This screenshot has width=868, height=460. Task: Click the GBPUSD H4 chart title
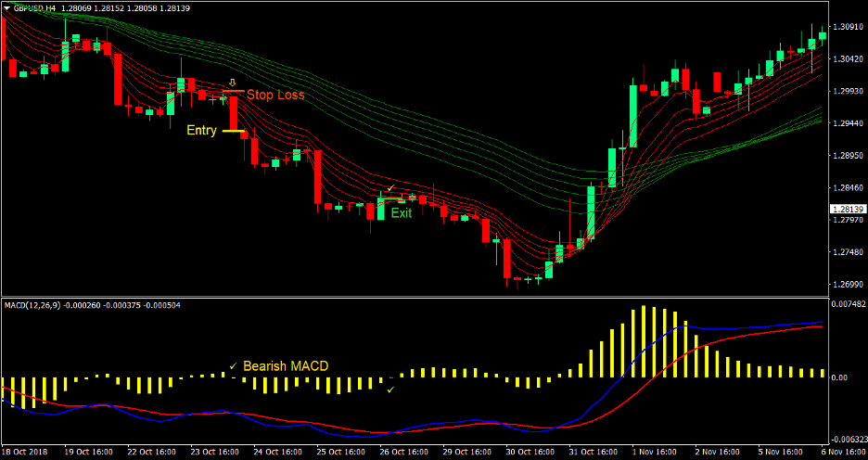[35, 8]
